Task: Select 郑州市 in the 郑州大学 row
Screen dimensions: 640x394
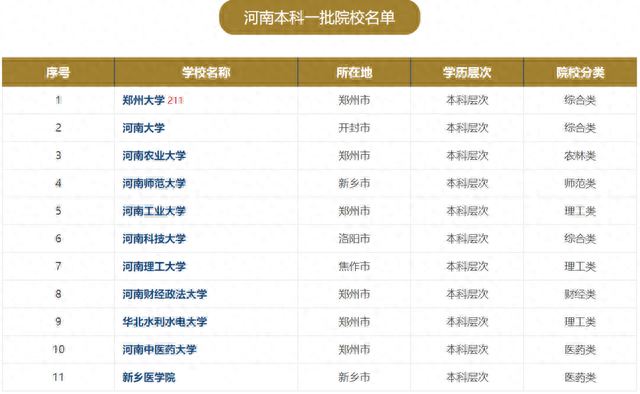Action: click(354, 100)
